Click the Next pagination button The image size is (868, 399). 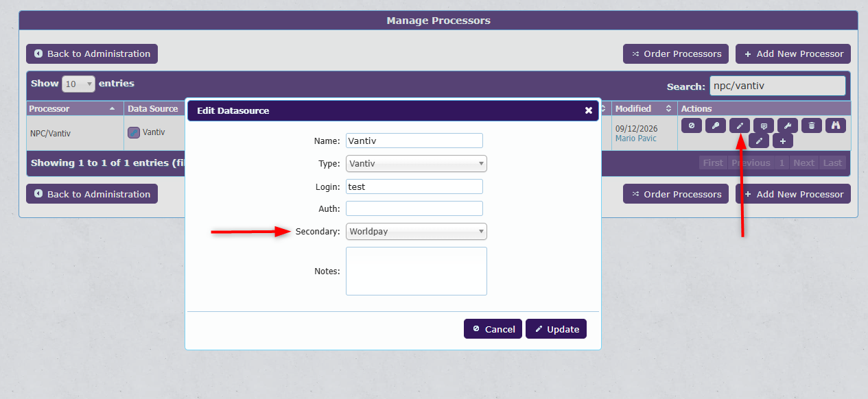(x=804, y=163)
